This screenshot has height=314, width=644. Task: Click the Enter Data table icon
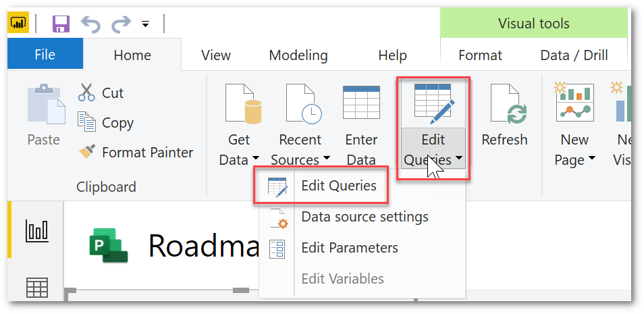[361, 103]
